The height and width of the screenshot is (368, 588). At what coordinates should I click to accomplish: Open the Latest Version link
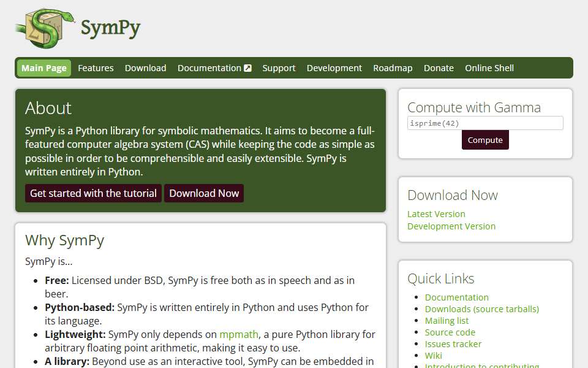pyautogui.click(x=436, y=214)
